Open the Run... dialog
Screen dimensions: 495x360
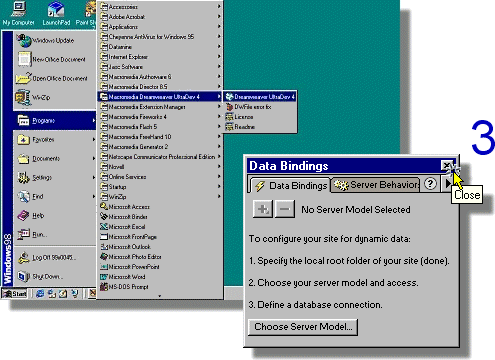tap(54, 234)
